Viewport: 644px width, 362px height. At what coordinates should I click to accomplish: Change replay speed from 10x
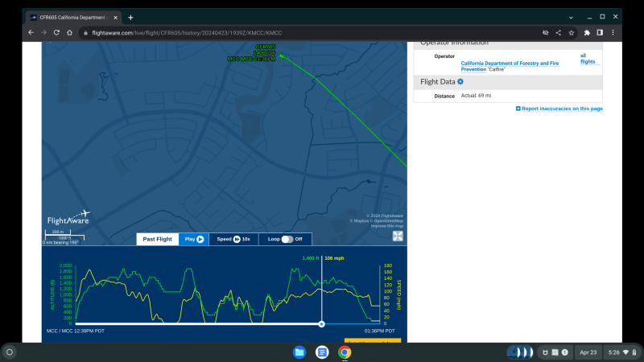[234, 239]
